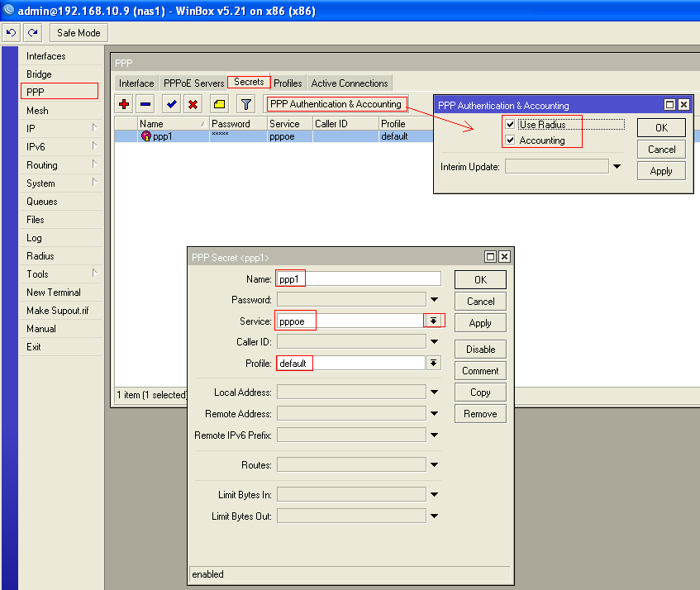Click the red cross disable icon
The width and height of the screenshot is (700, 590).
(x=193, y=104)
